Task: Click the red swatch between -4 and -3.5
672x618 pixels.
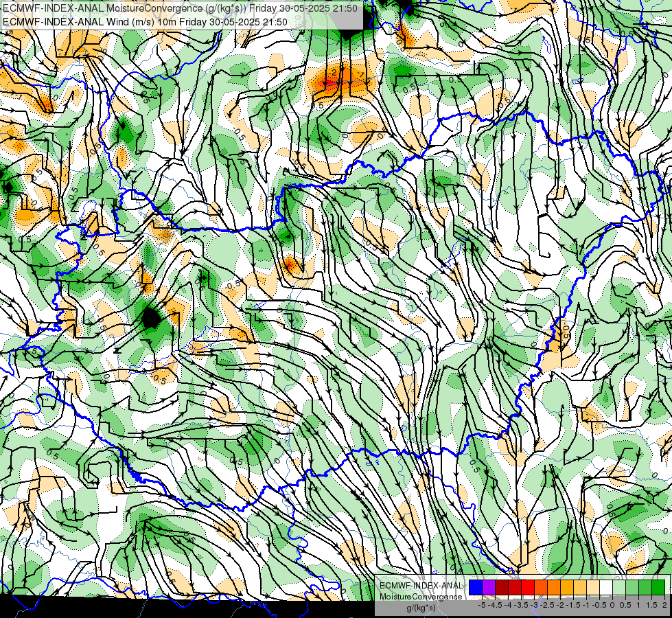Action: click(515, 587)
